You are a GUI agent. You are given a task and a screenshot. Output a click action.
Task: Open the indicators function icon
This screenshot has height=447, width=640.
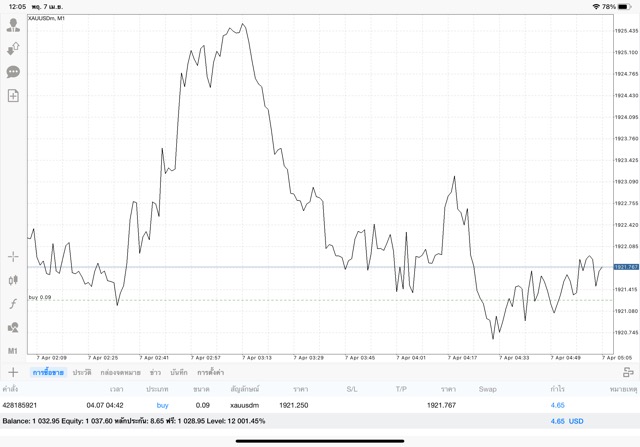pos(13,304)
